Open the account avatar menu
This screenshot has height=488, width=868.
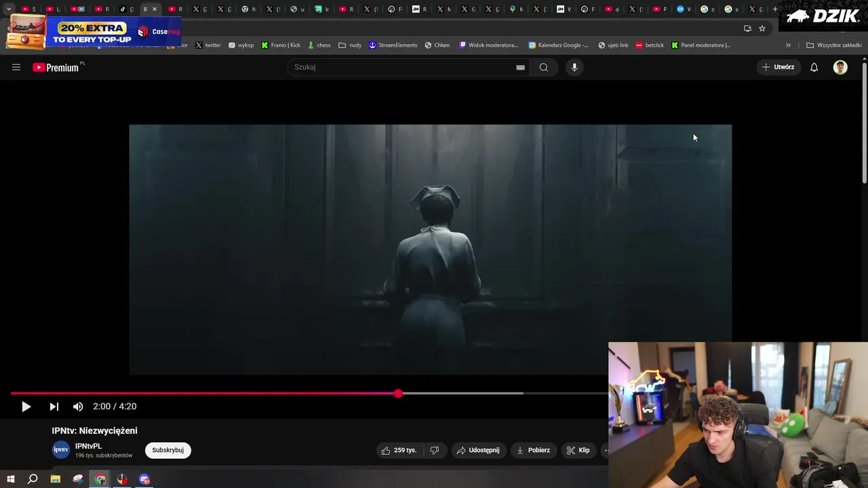pos(840,67)
